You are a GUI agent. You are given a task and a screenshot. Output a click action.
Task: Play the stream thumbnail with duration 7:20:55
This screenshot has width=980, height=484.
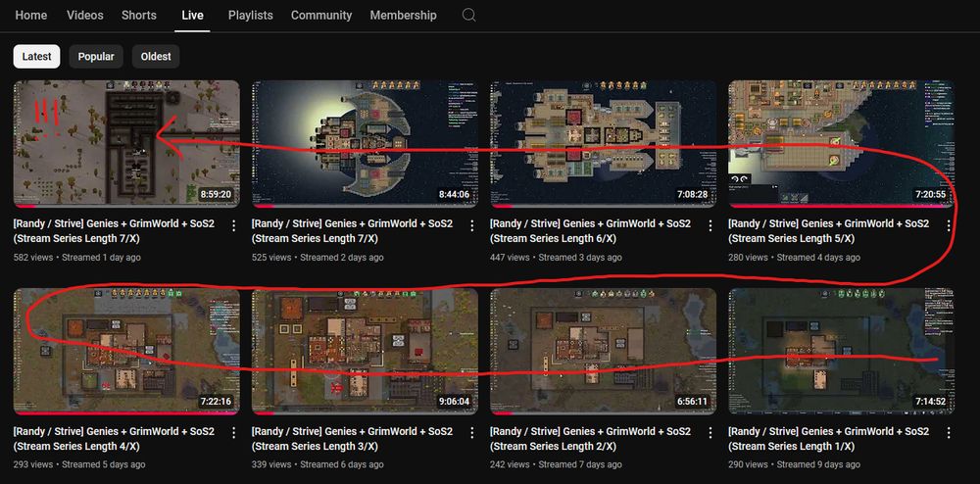coord(841,144)
